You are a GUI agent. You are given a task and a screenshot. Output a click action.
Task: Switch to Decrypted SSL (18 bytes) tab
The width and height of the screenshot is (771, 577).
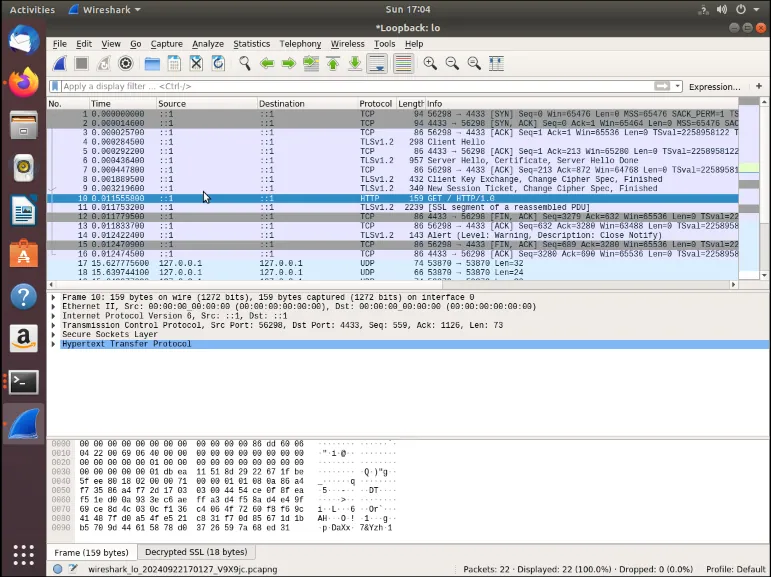tap(196, 552)
